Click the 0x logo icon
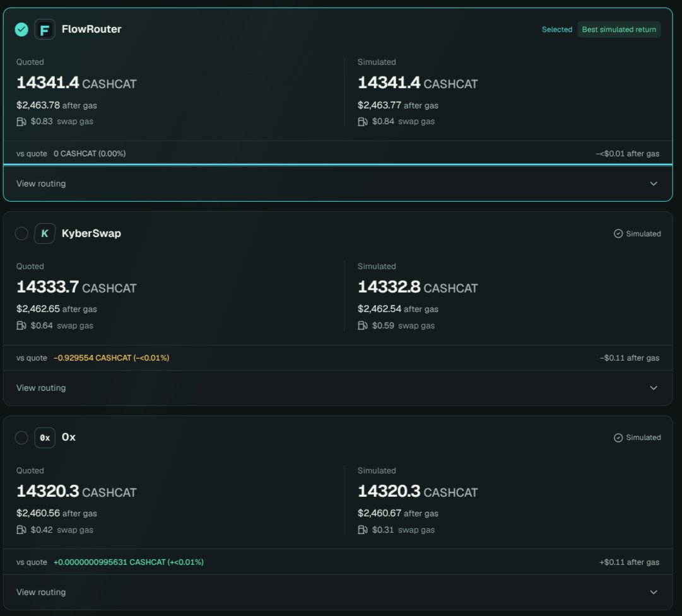Image resolution: width=682 pixels, height=616 pixels. (x=44, y=438)
